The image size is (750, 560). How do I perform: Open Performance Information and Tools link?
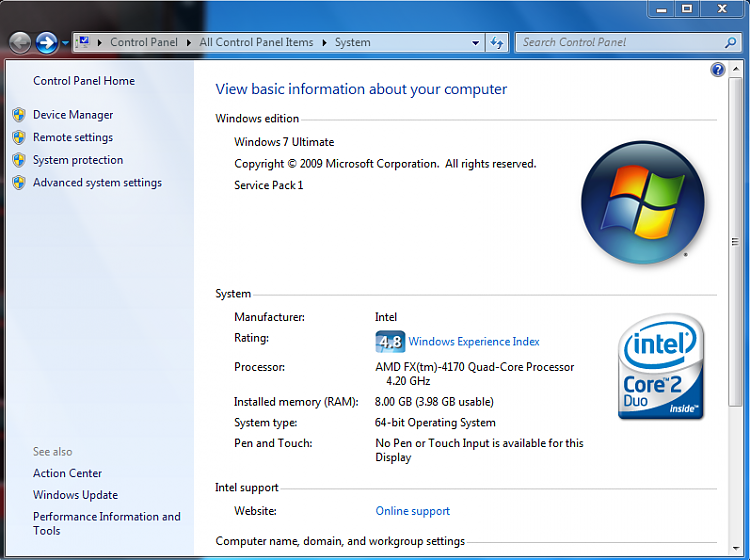[107, 524]
